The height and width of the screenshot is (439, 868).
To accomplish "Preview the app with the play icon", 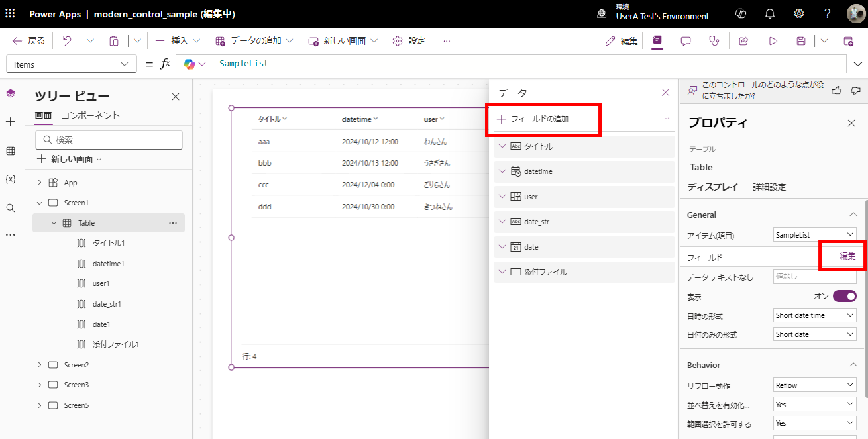I will click(773, 40).
